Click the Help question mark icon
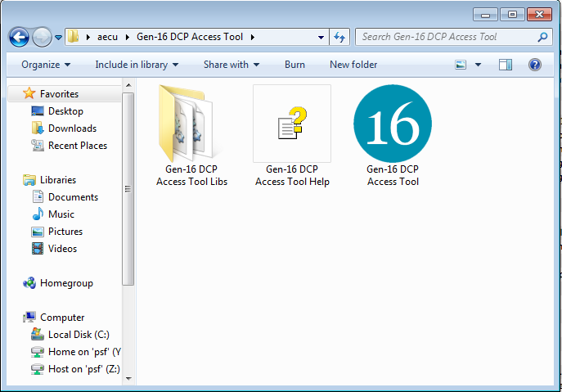The height and width of the screenshot is (392, 562). [534, 65]
